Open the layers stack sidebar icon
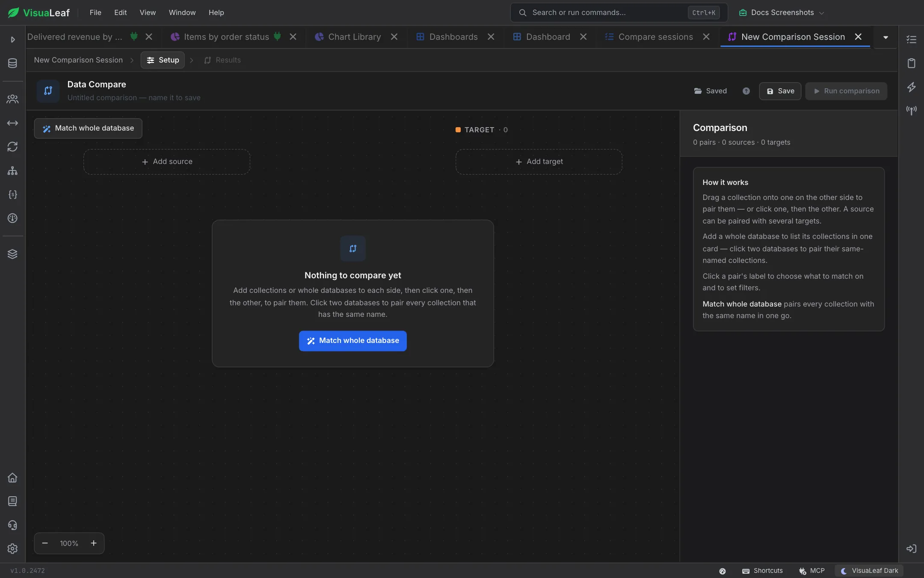Image resolution: width=924 pixels, height=578 pixels. 12,254
